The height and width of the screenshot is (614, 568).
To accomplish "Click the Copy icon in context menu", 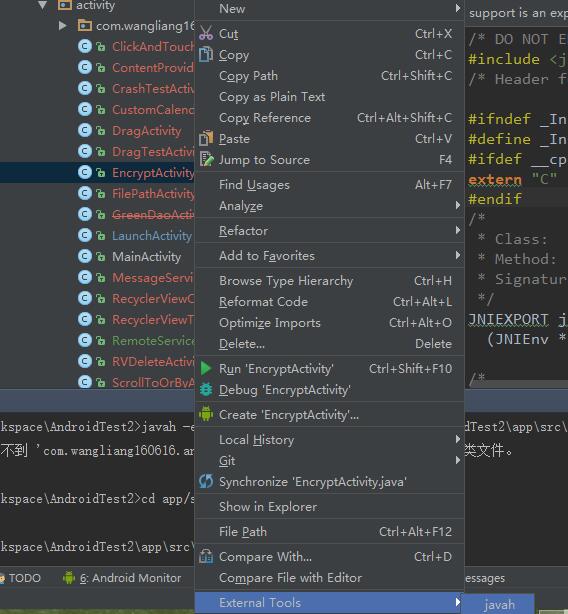I will 206,54.
